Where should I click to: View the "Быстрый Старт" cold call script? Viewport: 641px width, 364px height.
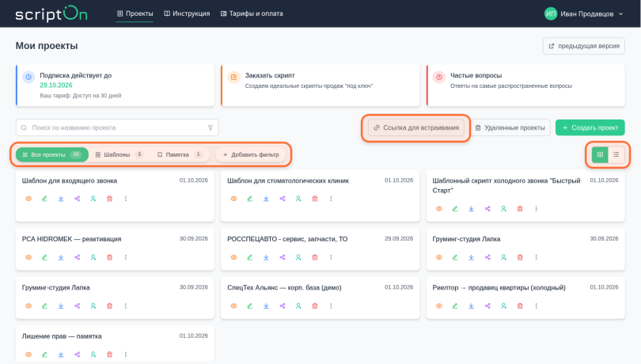click(439, 209)
